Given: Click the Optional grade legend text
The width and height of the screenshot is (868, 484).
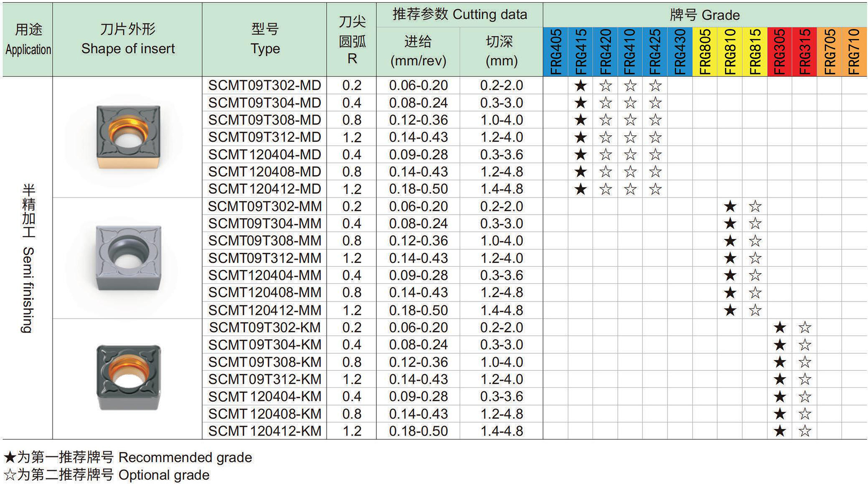Looking at the screenshot, I should coord(164,475).
